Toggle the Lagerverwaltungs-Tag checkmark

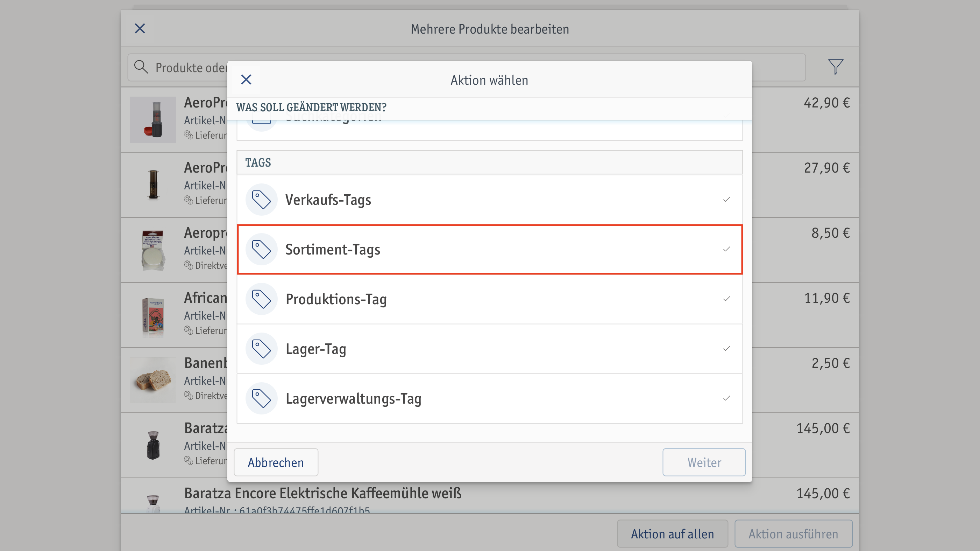coord(727,398)
